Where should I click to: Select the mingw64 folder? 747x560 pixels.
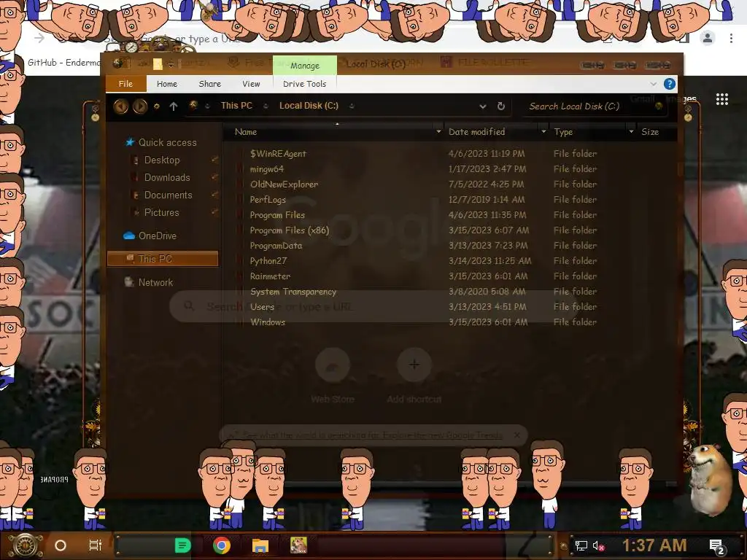point(267,169)
